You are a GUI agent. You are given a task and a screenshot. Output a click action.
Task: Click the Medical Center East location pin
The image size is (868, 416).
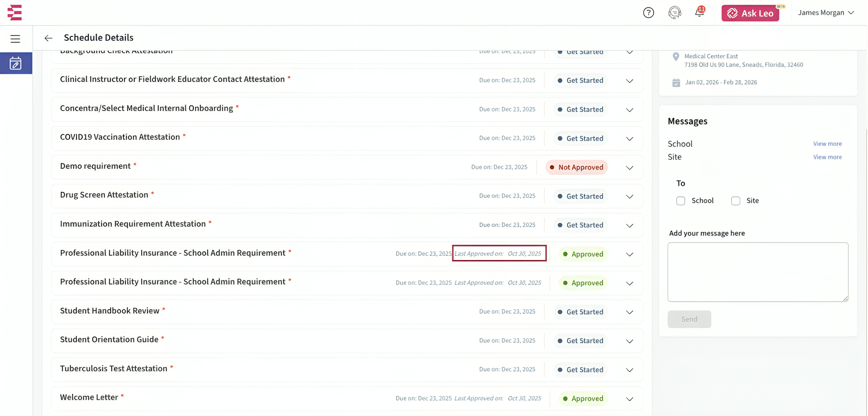676,57
